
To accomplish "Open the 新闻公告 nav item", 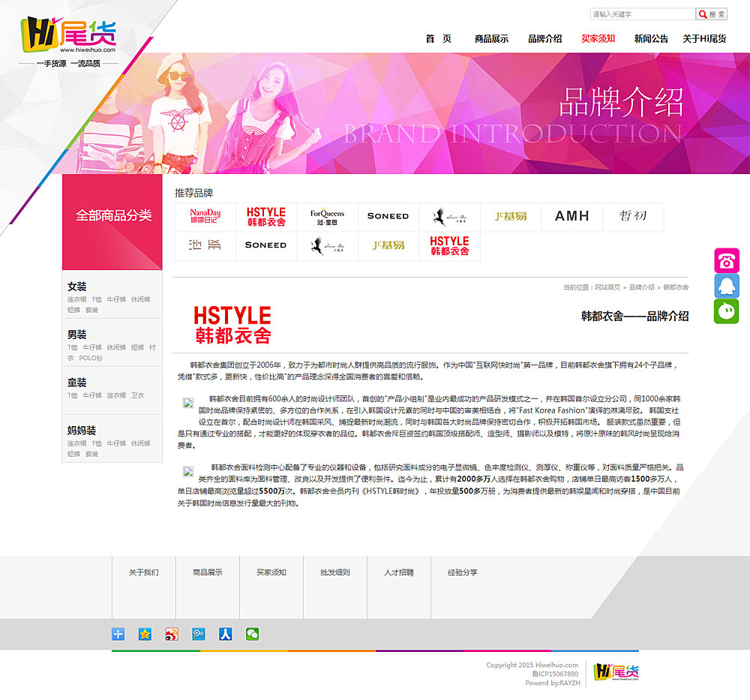I will (x=651, y=39).
